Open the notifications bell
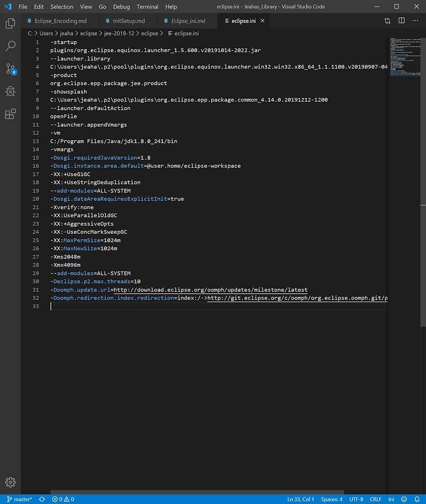 pos(417,499)
